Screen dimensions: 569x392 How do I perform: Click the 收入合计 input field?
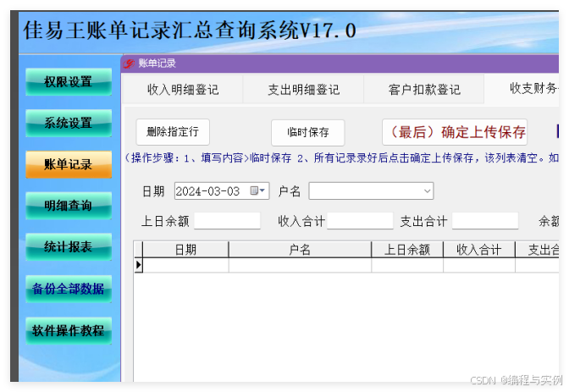coord(360,221)
